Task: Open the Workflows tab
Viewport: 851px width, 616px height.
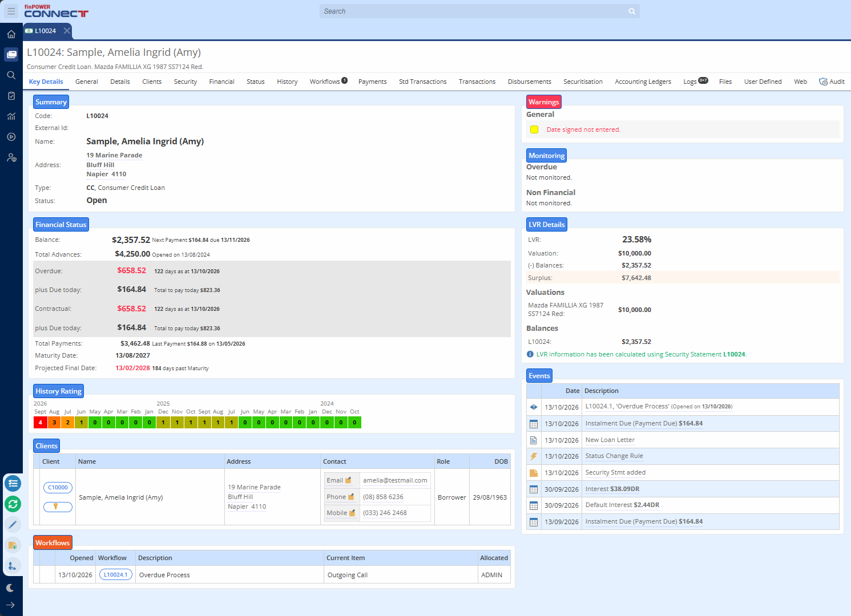Action: [x=329, y=82]
